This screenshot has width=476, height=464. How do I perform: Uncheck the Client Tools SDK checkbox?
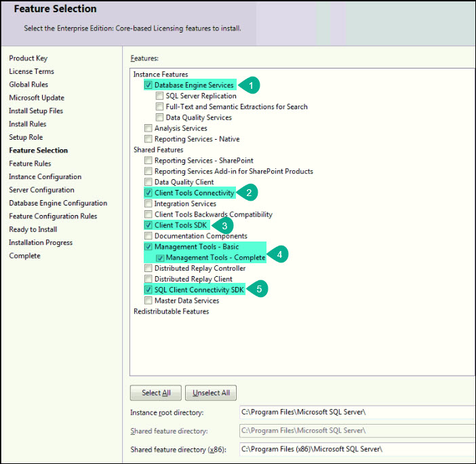point(148,225)
